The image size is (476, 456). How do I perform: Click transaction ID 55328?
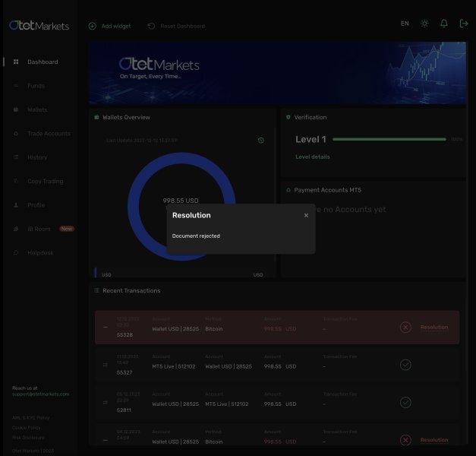(125, 334)
